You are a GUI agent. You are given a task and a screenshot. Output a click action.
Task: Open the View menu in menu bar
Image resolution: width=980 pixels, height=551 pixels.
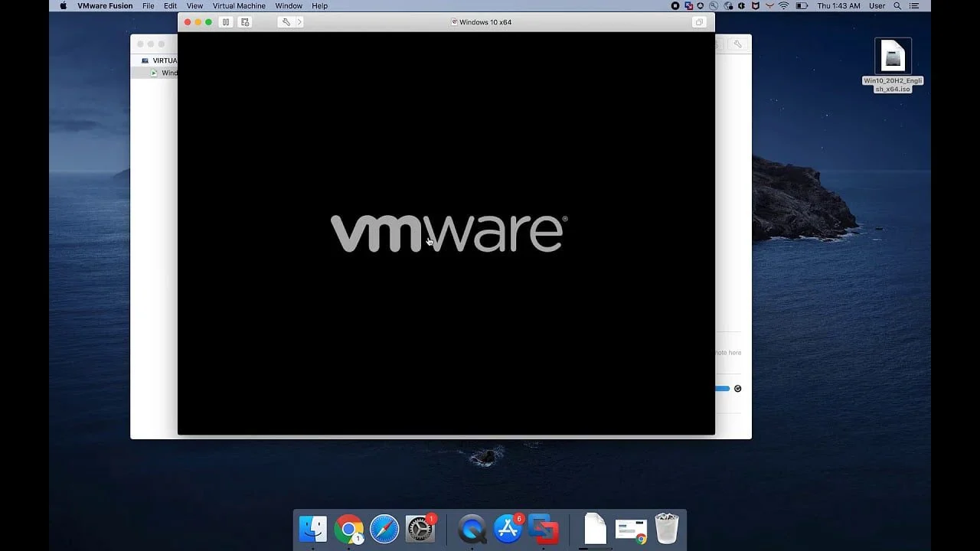point(194,6)
